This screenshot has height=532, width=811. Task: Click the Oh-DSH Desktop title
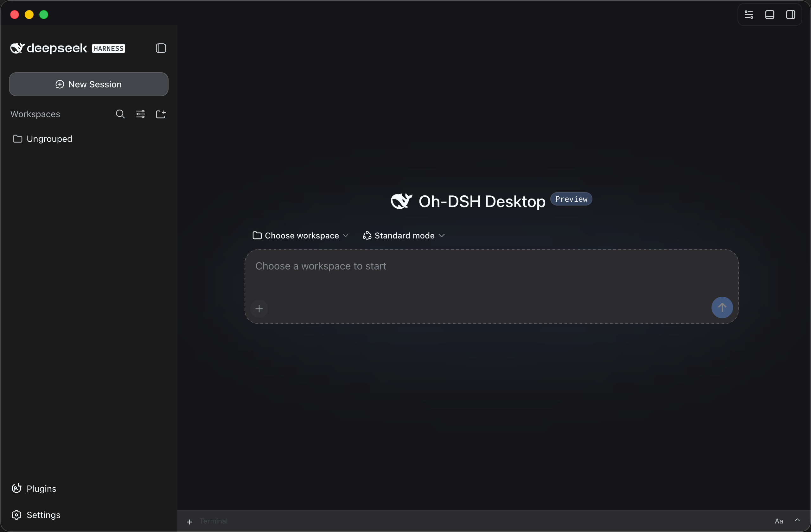tap(482, 202)
